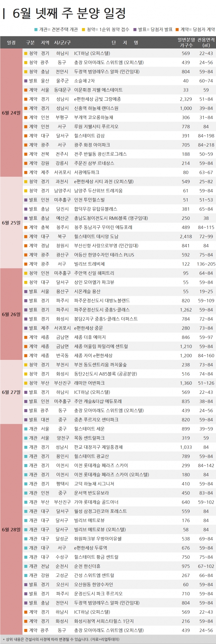Click '봉담2지구 중흥S-클래스 더퍼스트' name

pyautogui.click(x=106, y=319)
